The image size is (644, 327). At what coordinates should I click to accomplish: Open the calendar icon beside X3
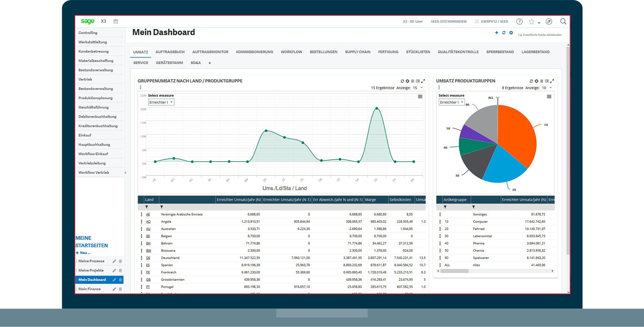tap(116, 21)
